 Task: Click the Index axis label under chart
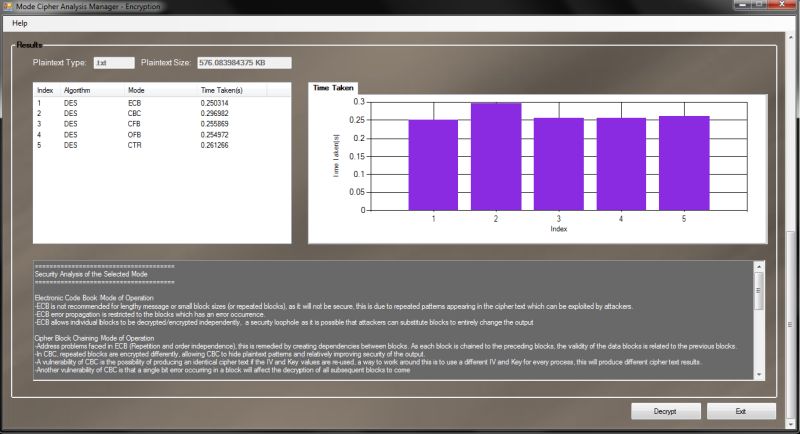pos(559,229)
